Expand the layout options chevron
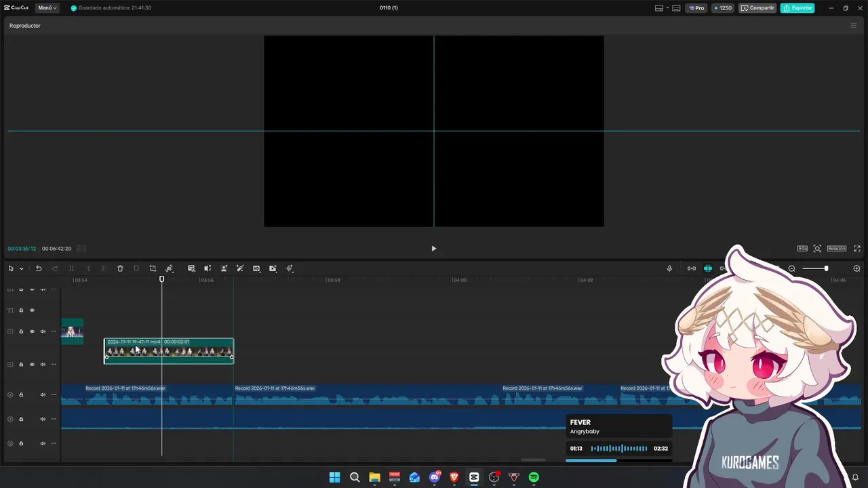Screen dimensions: 868x488 tap(667, 8)
